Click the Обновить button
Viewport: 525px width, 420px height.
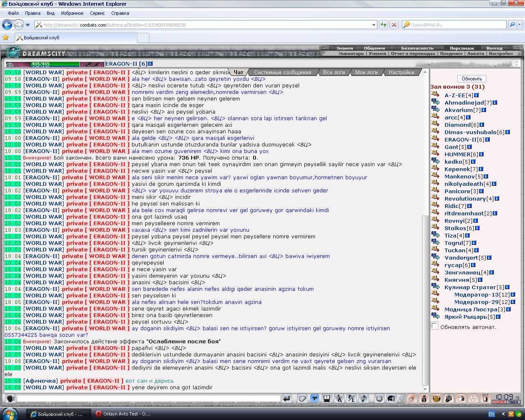[472, 79]
